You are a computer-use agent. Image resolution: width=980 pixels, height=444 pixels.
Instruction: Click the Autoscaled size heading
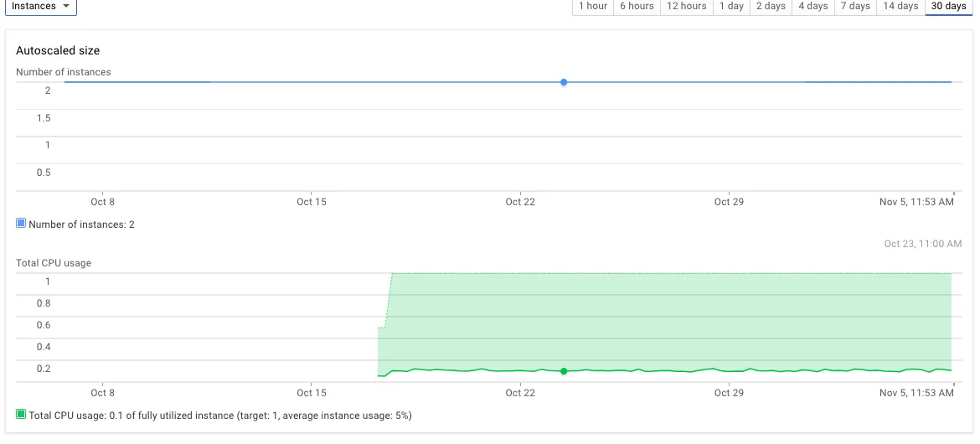coord(58,50)
